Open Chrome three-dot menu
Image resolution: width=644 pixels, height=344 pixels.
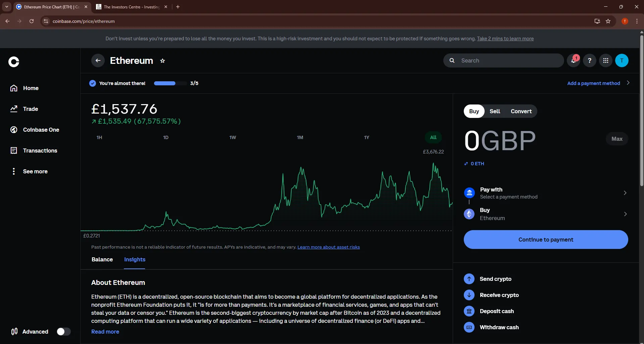coord(637,21)
